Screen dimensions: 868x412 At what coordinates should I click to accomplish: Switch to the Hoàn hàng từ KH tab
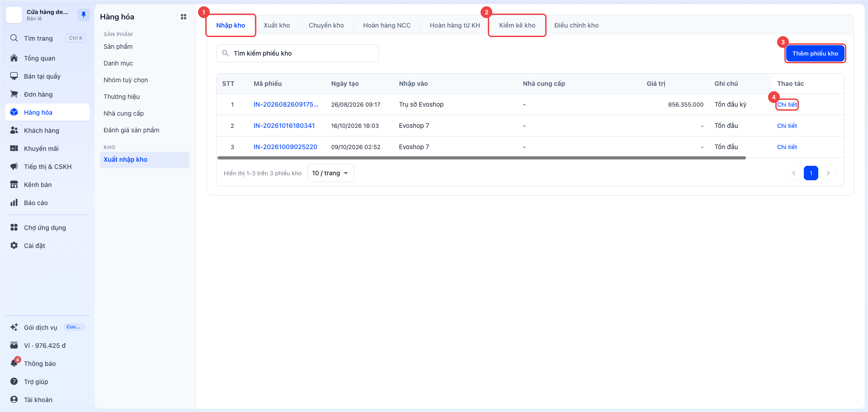(455, 25)
